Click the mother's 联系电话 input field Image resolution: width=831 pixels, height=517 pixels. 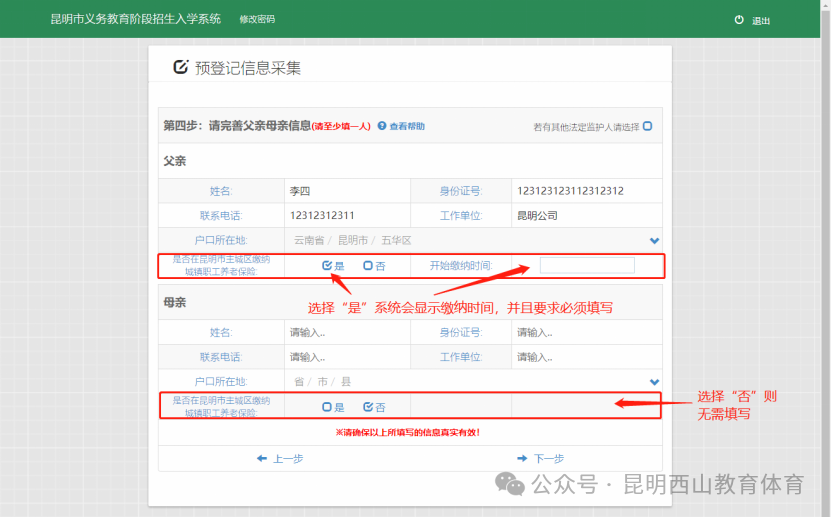tap(347, 357)
